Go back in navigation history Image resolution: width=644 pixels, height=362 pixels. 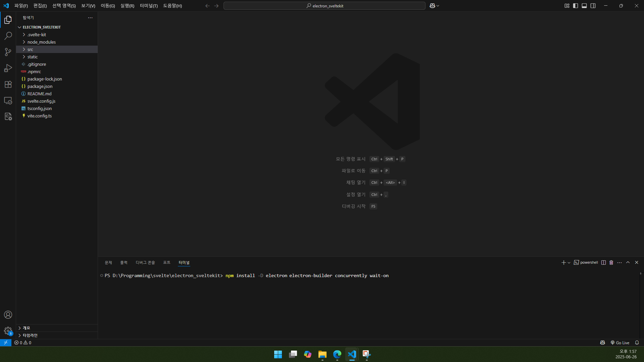pyautogui.click(x=207, y=6)
